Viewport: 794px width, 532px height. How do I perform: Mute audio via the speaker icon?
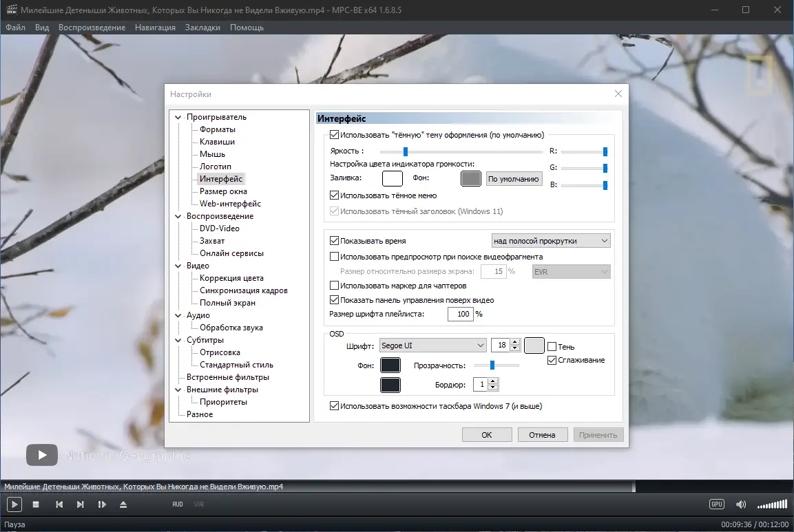click(741, 504)
